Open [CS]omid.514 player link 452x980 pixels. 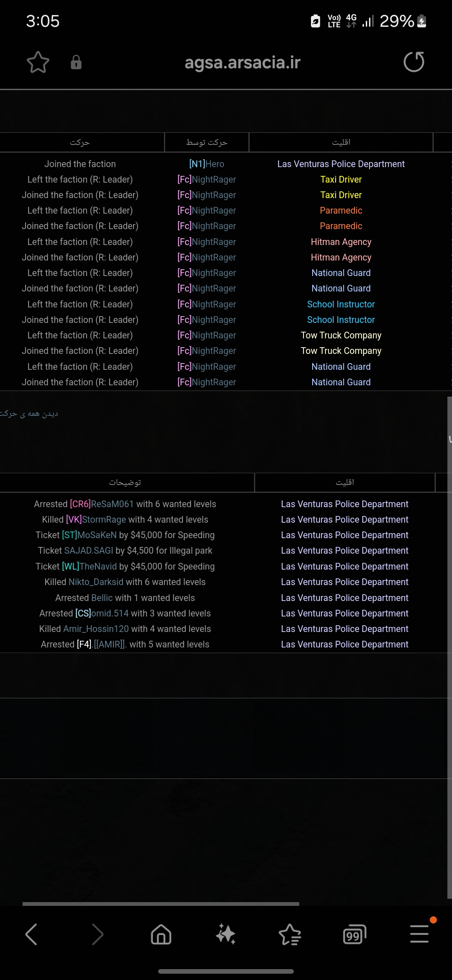[x=102, y=613]
